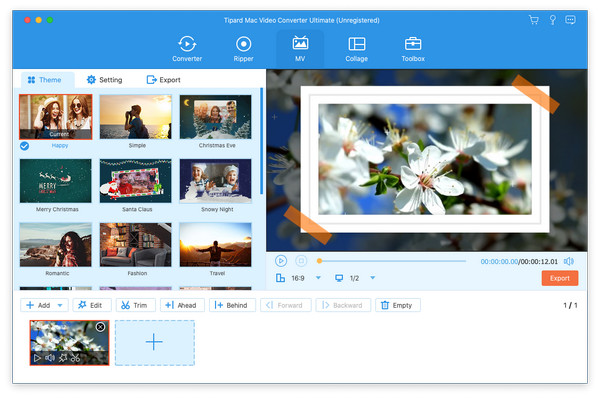Screen dimensions: 600x398
Task: Open the Toolbox module
Action: pos(413,49)
